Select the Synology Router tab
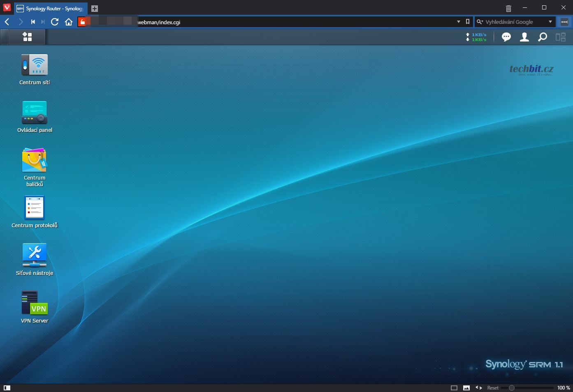Image resolution: width=573 pixels, height=392 pixels. 51,9
